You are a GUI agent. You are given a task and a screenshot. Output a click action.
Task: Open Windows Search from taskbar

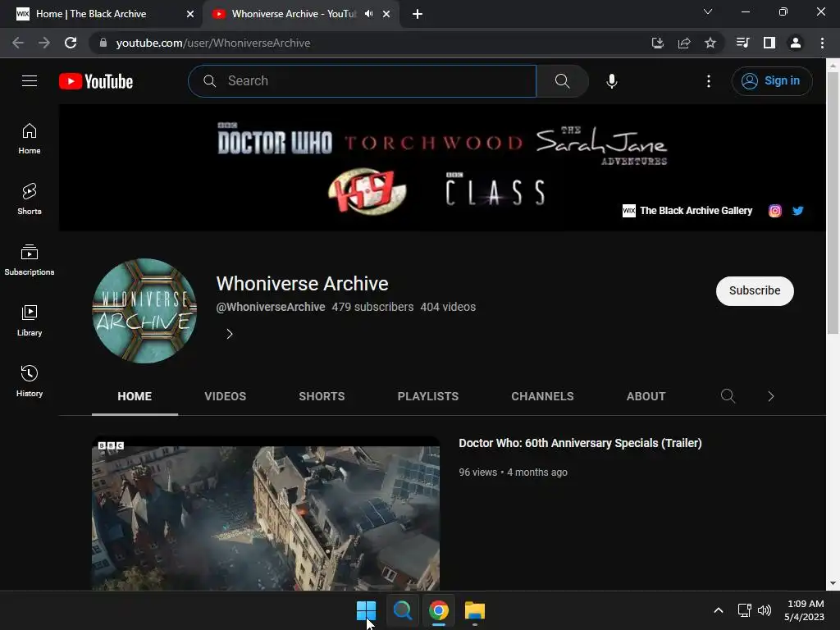coord(402,610)
